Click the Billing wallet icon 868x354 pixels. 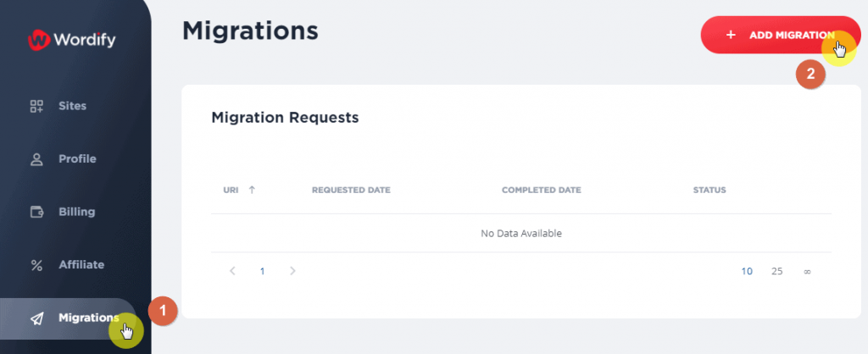click(36, 212)
